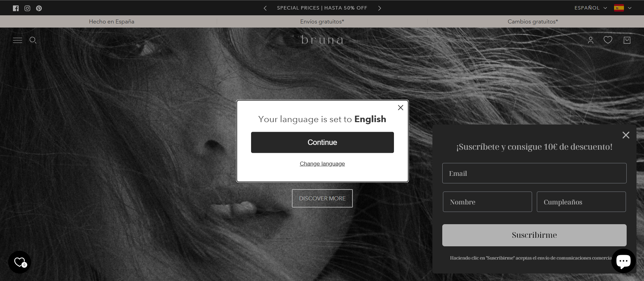644x281 pixels.
Task: Expand the Español language dropdown
Action: click(591, 8)
